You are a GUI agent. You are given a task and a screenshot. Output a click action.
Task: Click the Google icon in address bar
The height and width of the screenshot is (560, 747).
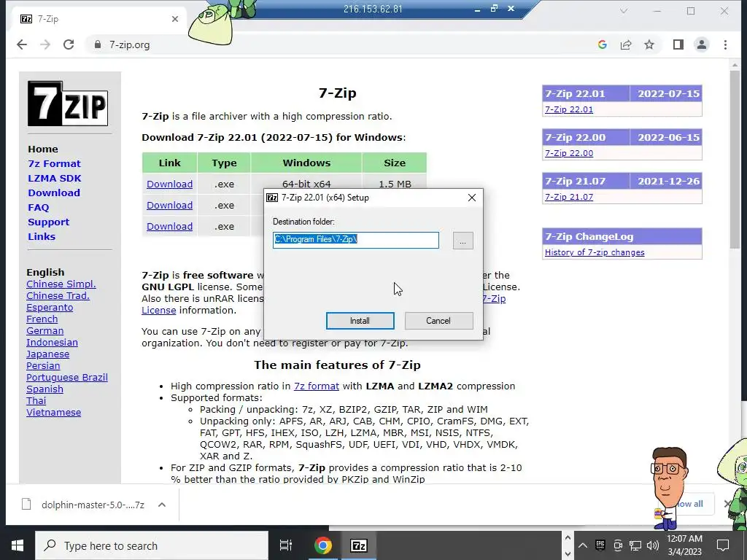pyautogui.click(x=602, y=44)
